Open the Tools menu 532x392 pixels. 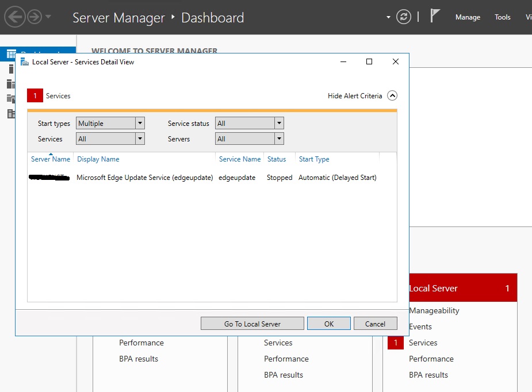click(x=502, y=17)
